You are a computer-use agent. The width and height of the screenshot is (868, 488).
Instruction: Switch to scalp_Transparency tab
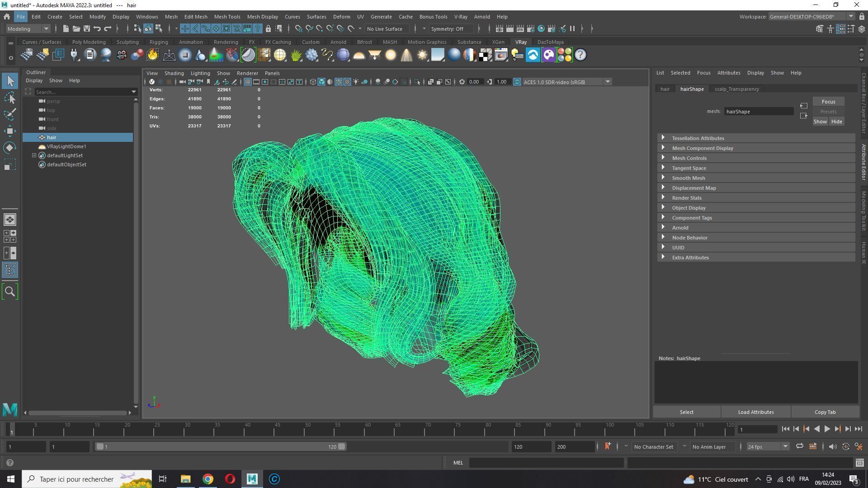coord(736,89)
